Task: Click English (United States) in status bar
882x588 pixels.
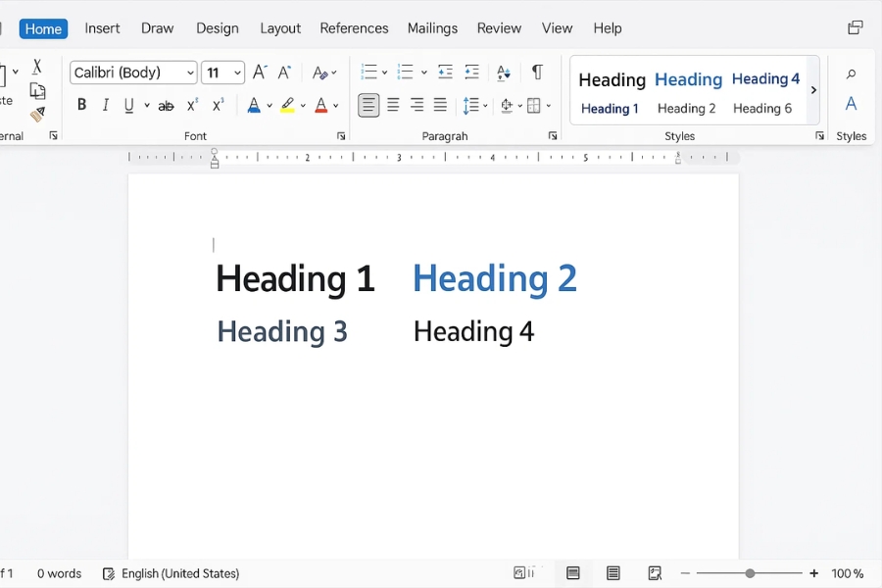Action: click(181, 573)
